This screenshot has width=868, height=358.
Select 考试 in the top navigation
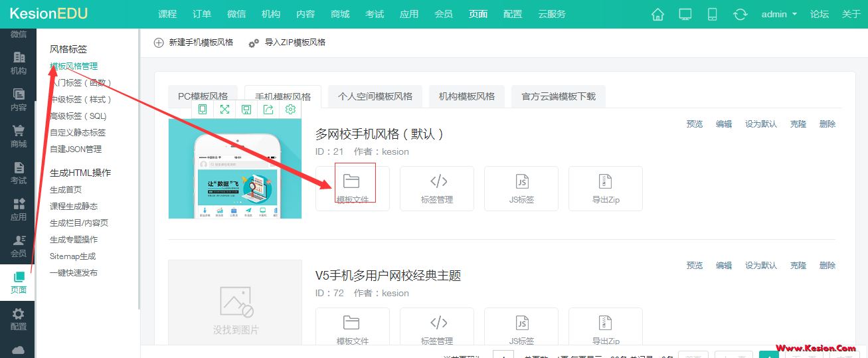pos(375,14)
